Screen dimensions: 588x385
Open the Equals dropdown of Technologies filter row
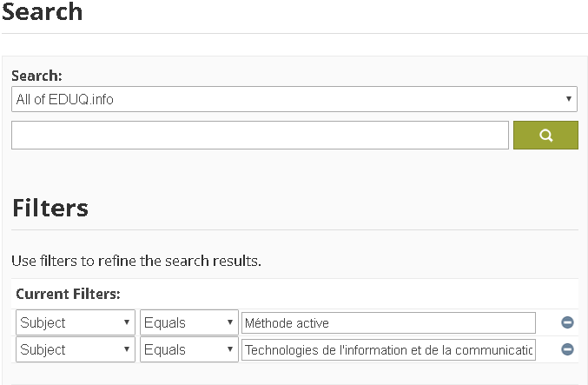pos(189,349)
